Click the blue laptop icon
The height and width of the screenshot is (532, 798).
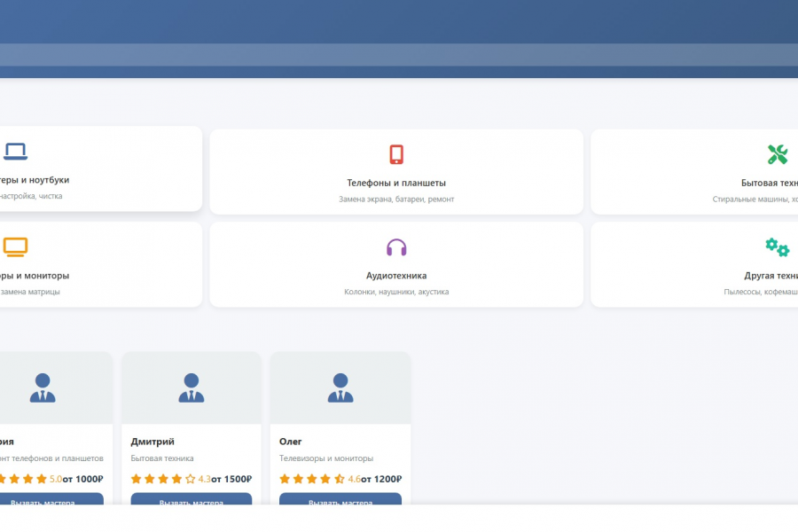[x=16, y=152]
